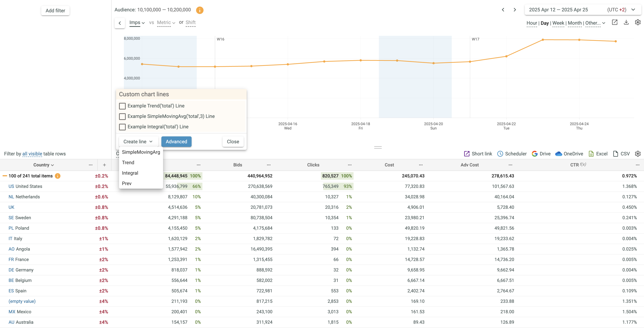Check Example SimpleMovingAvg('total',3) Line
This screenshot has height=328, width=644.
tap(122, 116)
